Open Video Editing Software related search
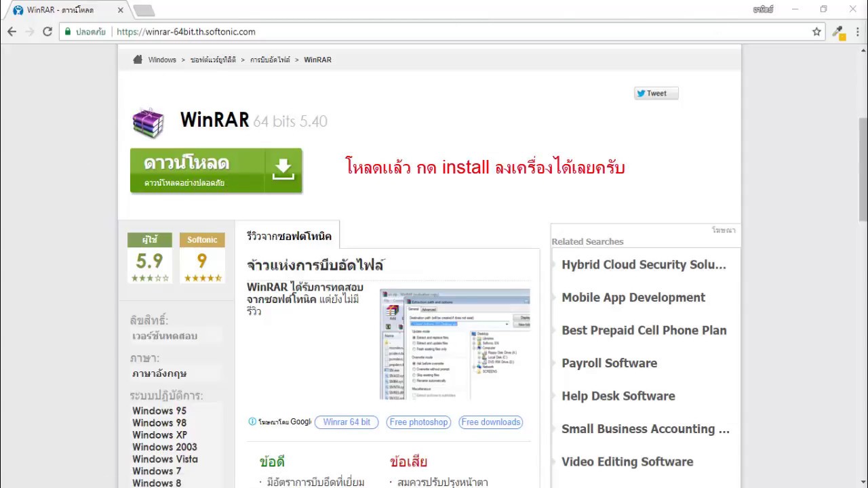The width and height of the screenshot is (868, 488). click(x=627, y=462)
